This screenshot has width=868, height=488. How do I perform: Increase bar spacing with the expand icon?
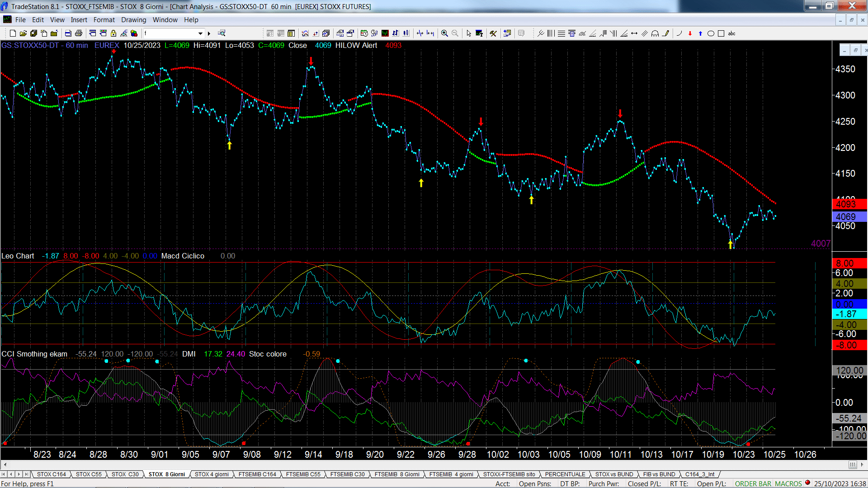pyautogui.click(x=430, y=33)
